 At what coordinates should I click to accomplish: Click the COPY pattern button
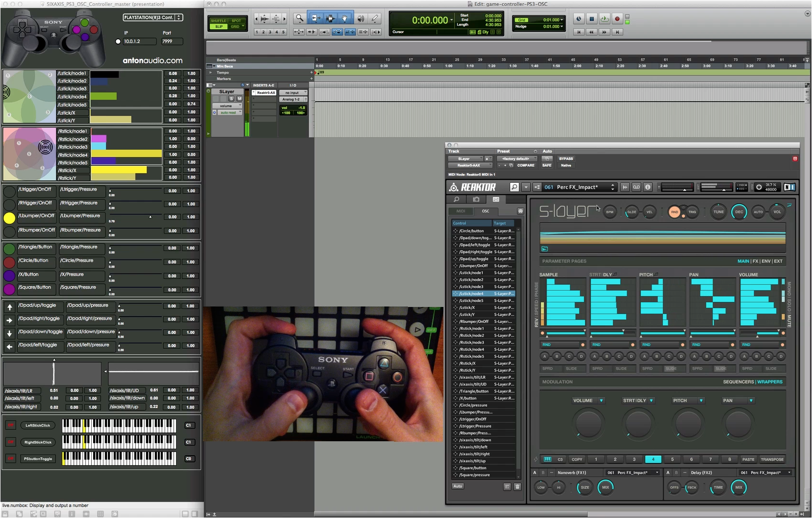pos(577,459)
